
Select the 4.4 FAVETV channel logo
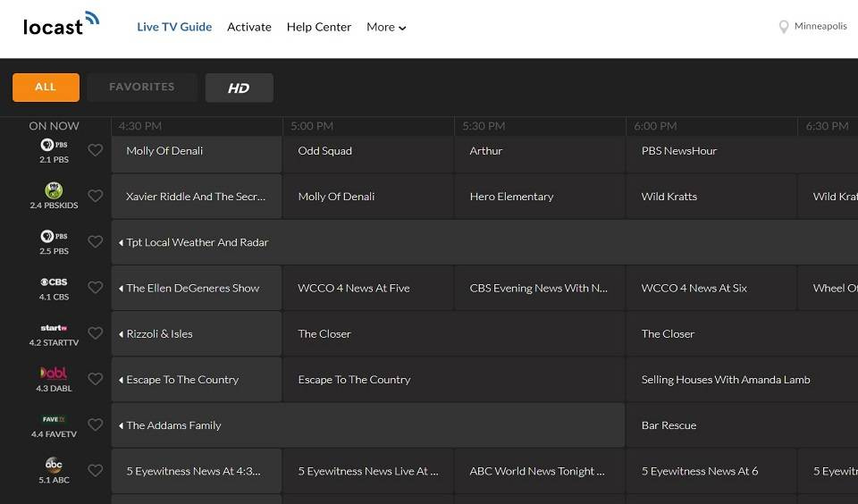pyautogui.click(x=54, y=419)
